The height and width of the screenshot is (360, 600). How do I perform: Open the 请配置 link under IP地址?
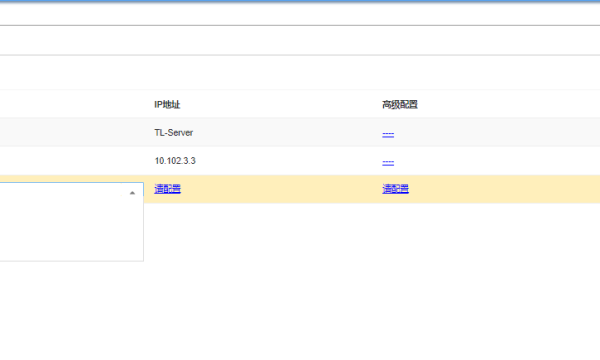(167, 189)
